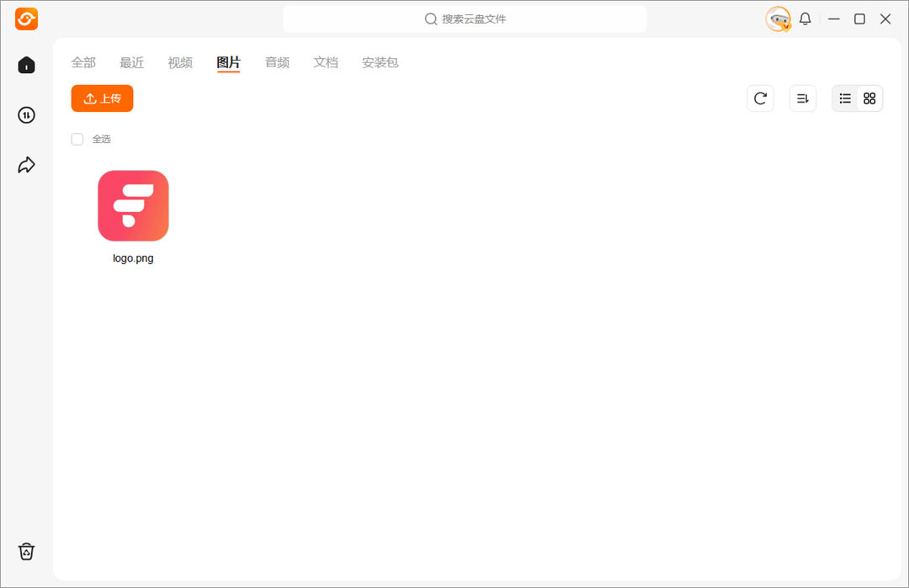Select the logo.png thumbnail
Image resolution: width=909 pixels, height=588 pixels.
click(133, 205)
